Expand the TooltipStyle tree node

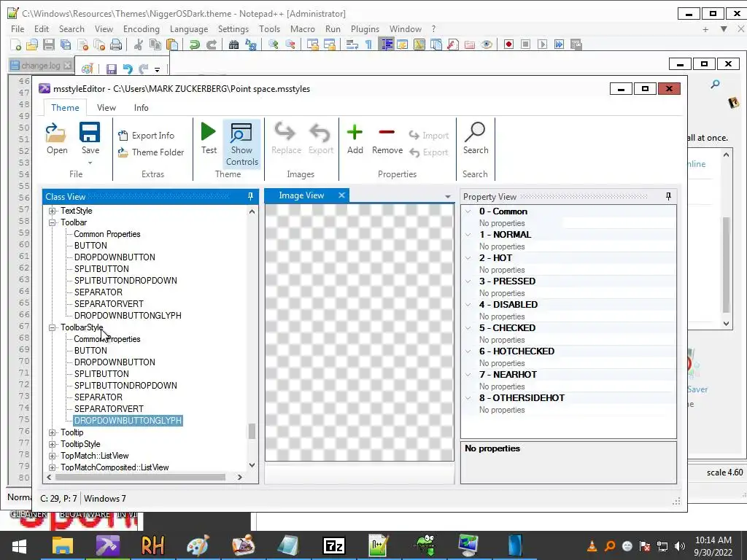coord(52,444)
